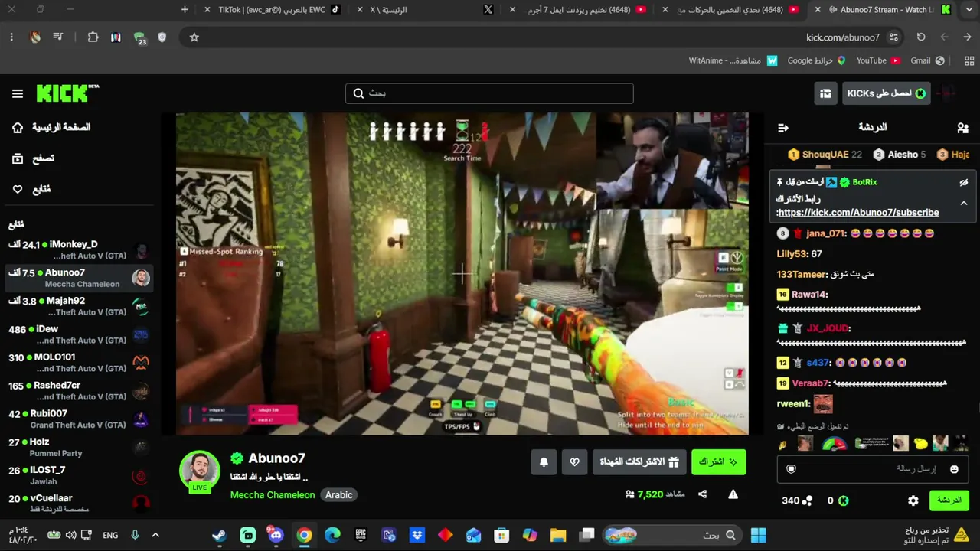
Task: Open ILOST_7 channel in sidebar
Action: (x=79, y=475)
